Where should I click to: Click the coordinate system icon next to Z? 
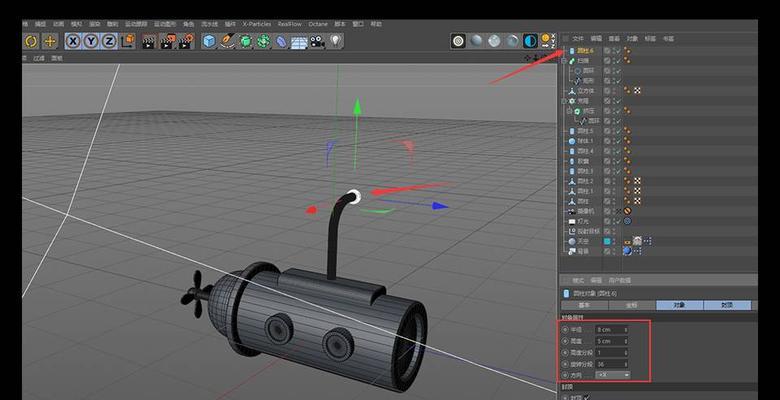click(x=128, y=41)
